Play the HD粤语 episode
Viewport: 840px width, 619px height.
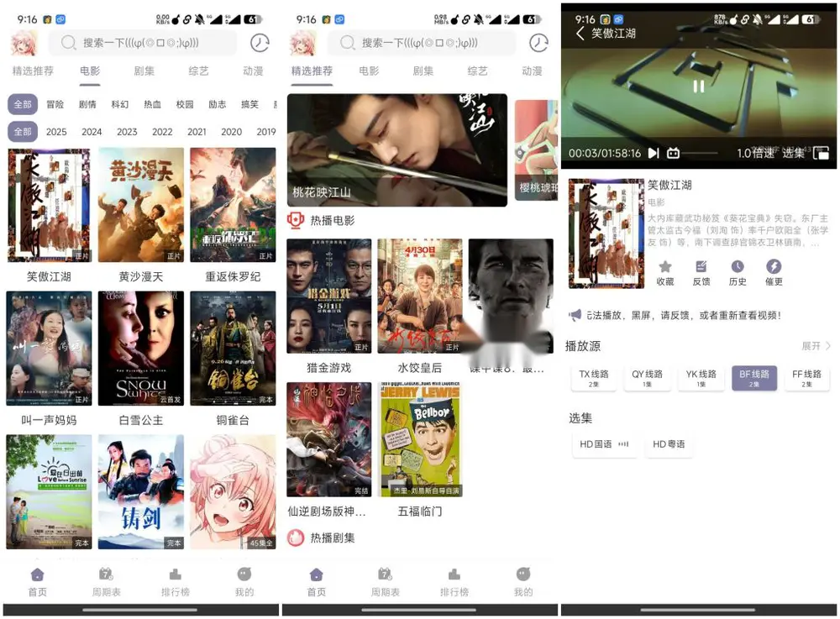(669, 444)
